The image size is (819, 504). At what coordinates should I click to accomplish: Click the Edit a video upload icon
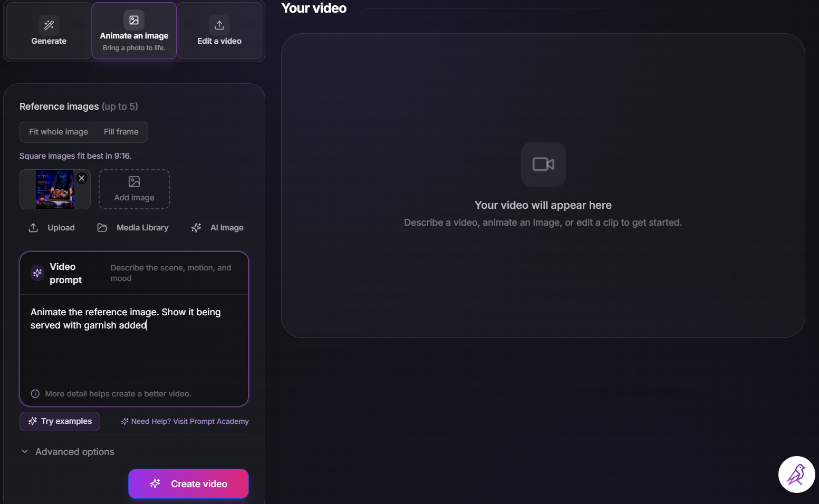tap(219, 25)
